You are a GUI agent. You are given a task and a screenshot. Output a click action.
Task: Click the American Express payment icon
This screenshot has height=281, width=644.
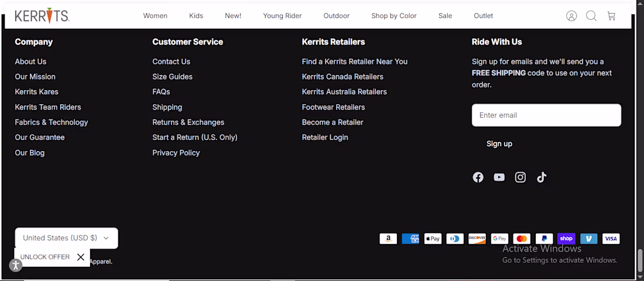click(x=410, y=239)
